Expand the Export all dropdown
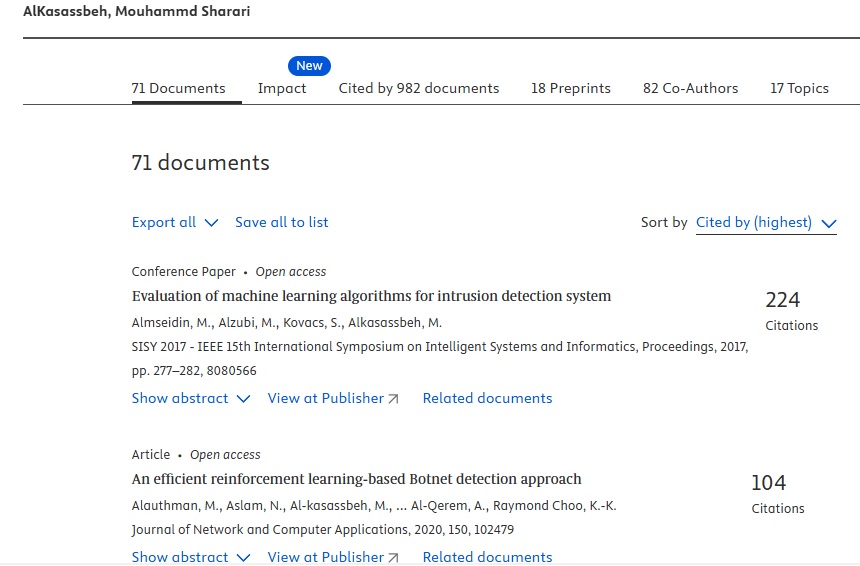The height and width of the screenshot is (566, 860). tap(174, 222)
